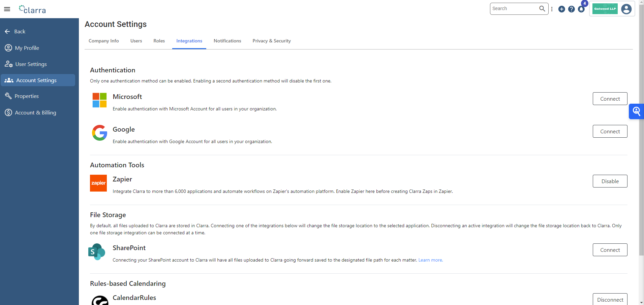Open the vertical three-dot options menu
644x305 pixels.
pyautogui.click(x=552, y=9)
